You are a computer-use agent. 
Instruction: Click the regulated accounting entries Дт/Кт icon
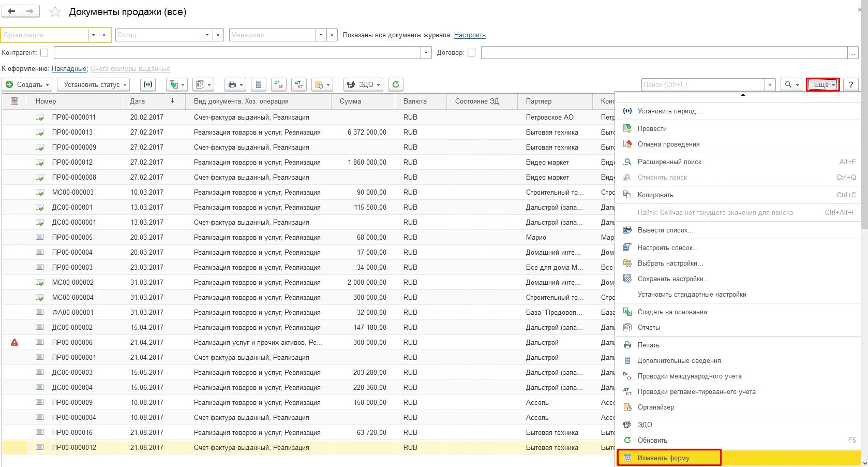pyautogui.click(x=299, y=84)
